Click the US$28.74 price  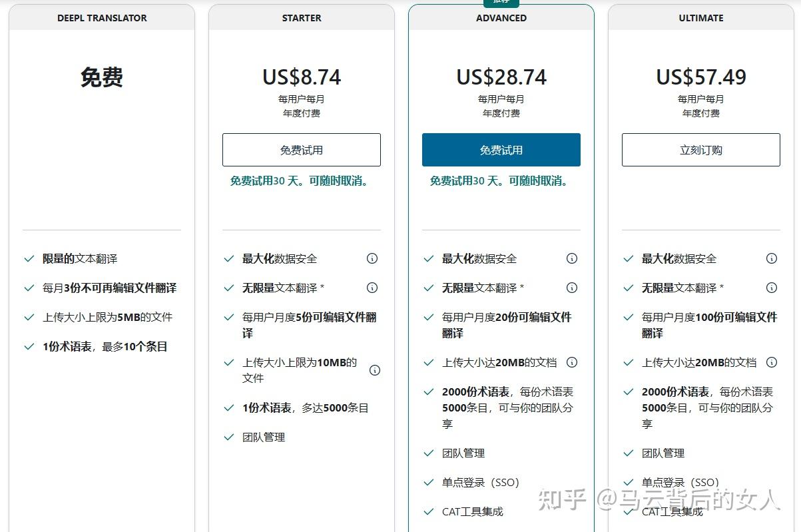click(x=501, y=77)
